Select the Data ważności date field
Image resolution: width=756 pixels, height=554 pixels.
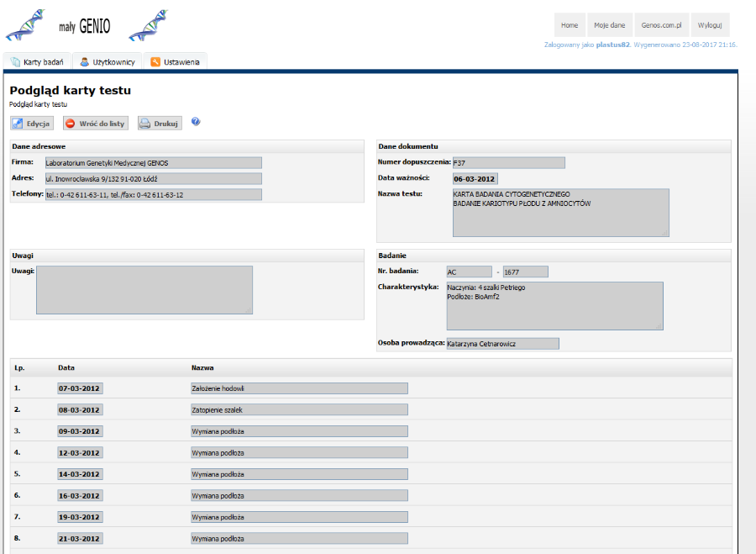[475, 179]
